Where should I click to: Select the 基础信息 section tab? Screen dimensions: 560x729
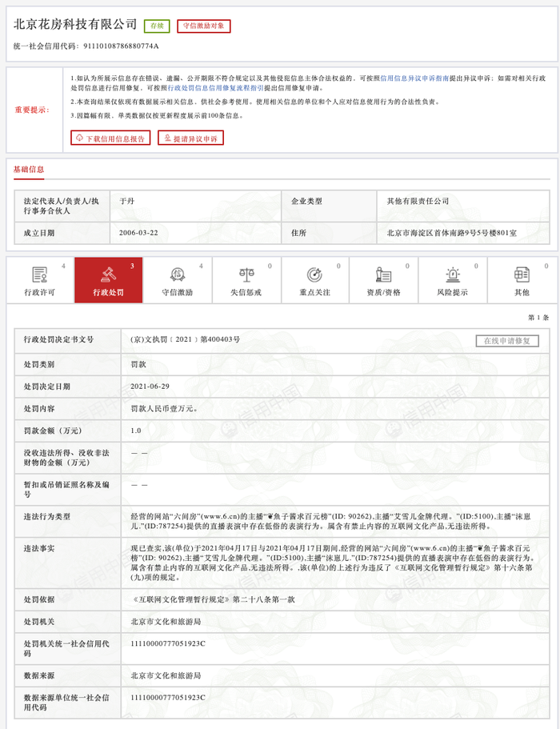[x=29, y=169]
